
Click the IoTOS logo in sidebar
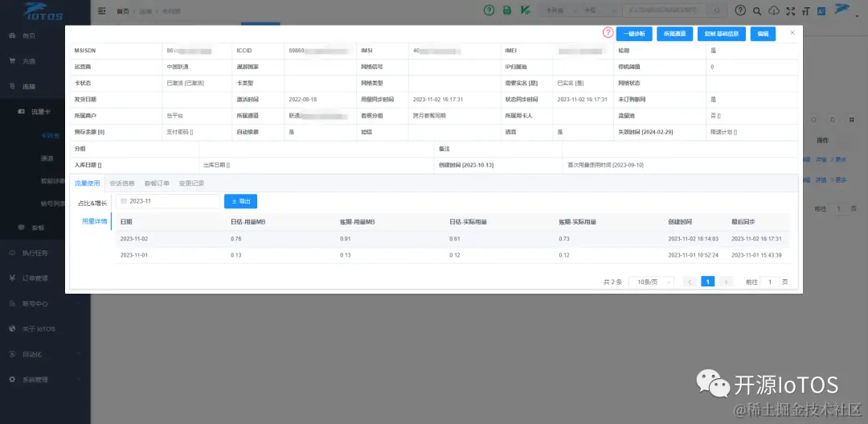pos(43,11)
